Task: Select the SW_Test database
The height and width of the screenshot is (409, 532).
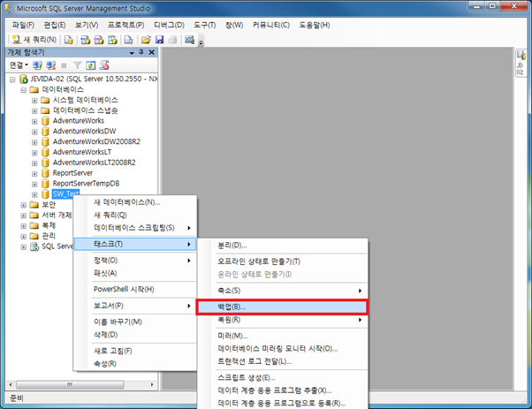Action: [65, 194]
